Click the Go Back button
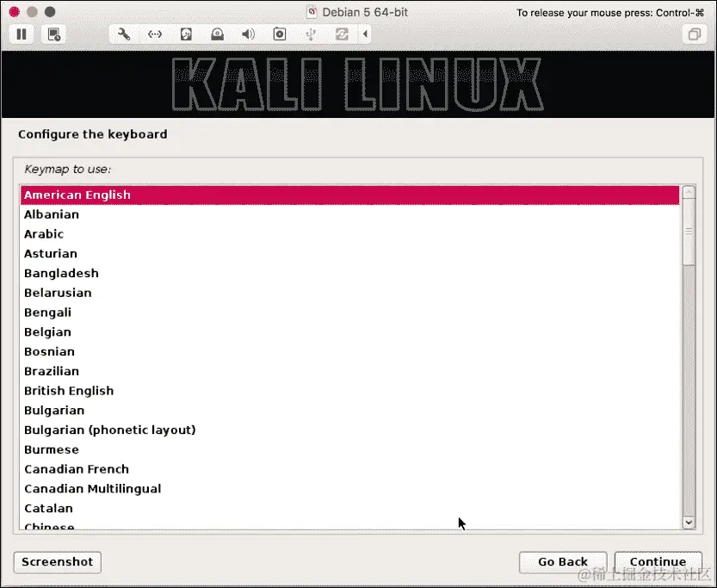Screen dimensions: 717x588 (563, 562)
